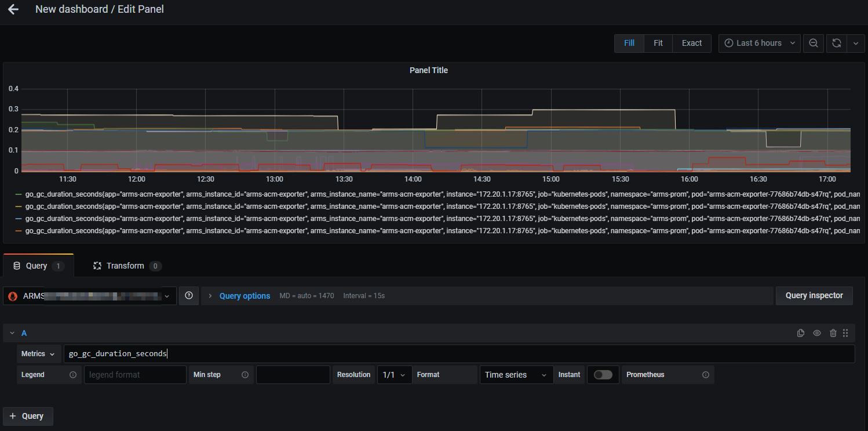Click the legend format input
Viewport: 868px width, 431px height.
135,375
